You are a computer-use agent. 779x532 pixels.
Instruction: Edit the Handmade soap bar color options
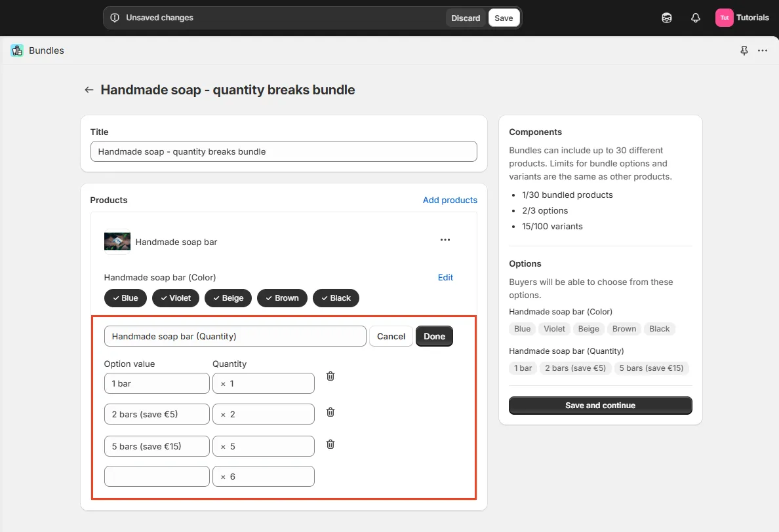coord(445,277)
